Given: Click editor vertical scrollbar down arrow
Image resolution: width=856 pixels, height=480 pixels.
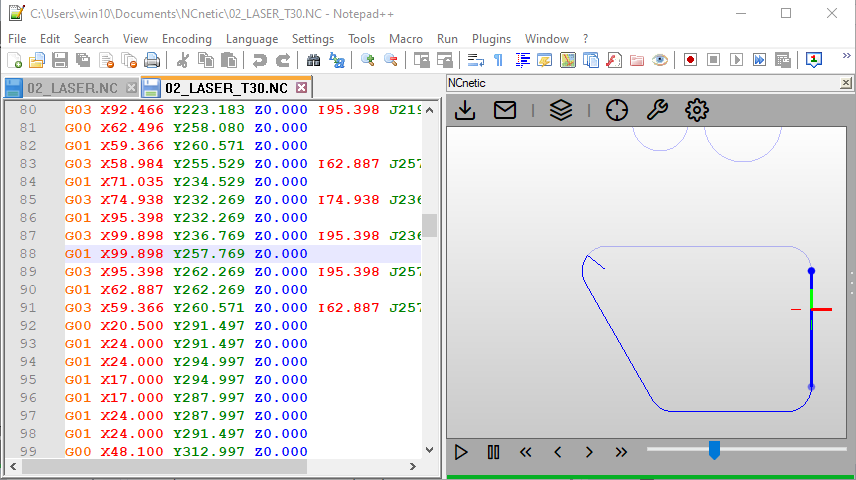Looking at the screenshot, I should click(x=430, y=451).
